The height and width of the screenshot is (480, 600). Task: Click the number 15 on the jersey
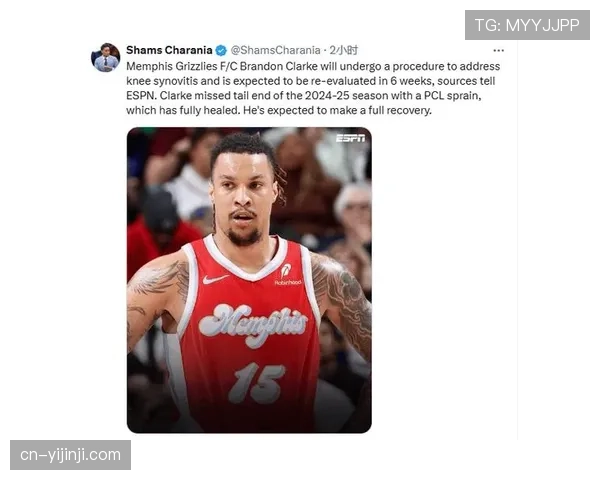coord(256,383)
